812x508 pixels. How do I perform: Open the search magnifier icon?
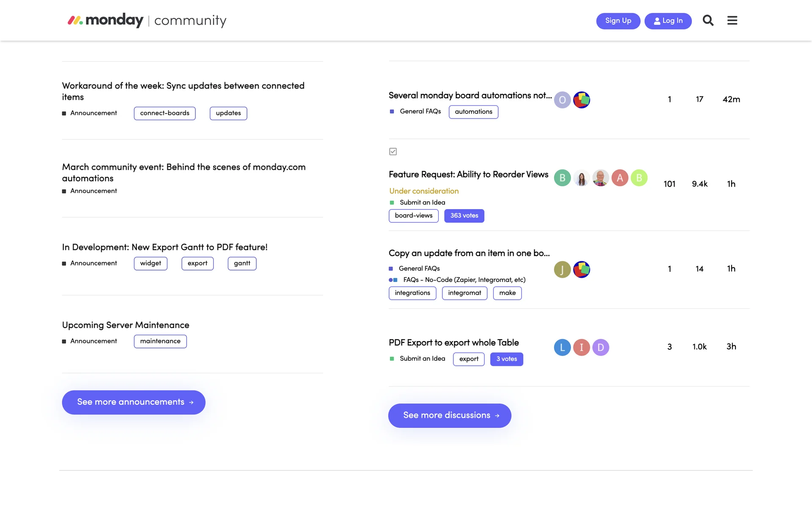click(x=708, y=20)
